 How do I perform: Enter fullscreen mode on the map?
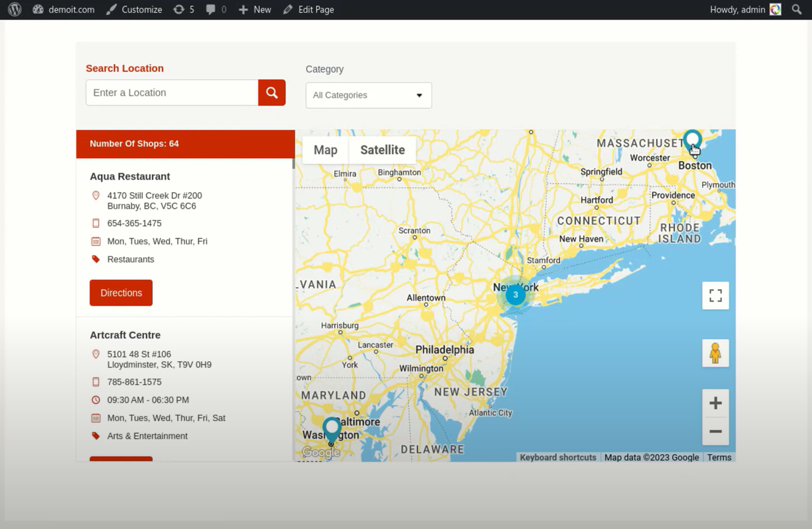[715, 295]
